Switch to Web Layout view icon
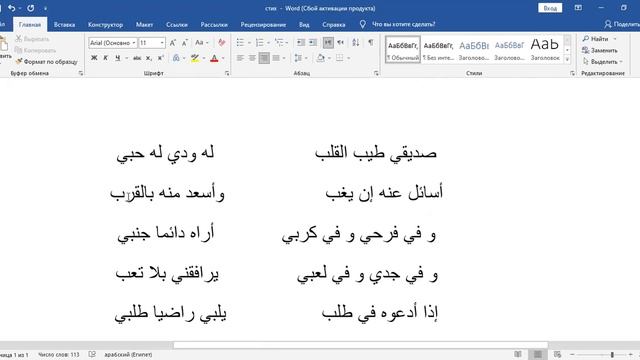 (558, 354)
